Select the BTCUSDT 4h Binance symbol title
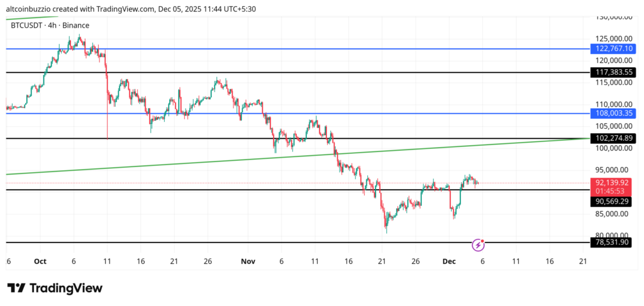 click(50, 25)
